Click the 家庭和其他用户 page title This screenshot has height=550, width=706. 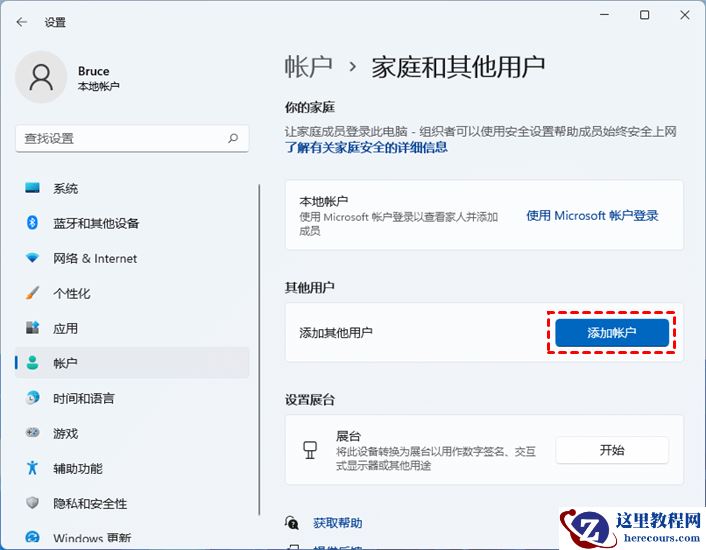pos(458,67)
